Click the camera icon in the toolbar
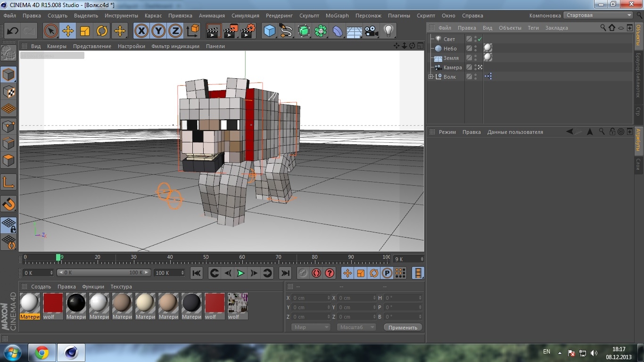644x362 pixels. click(372, 31)
